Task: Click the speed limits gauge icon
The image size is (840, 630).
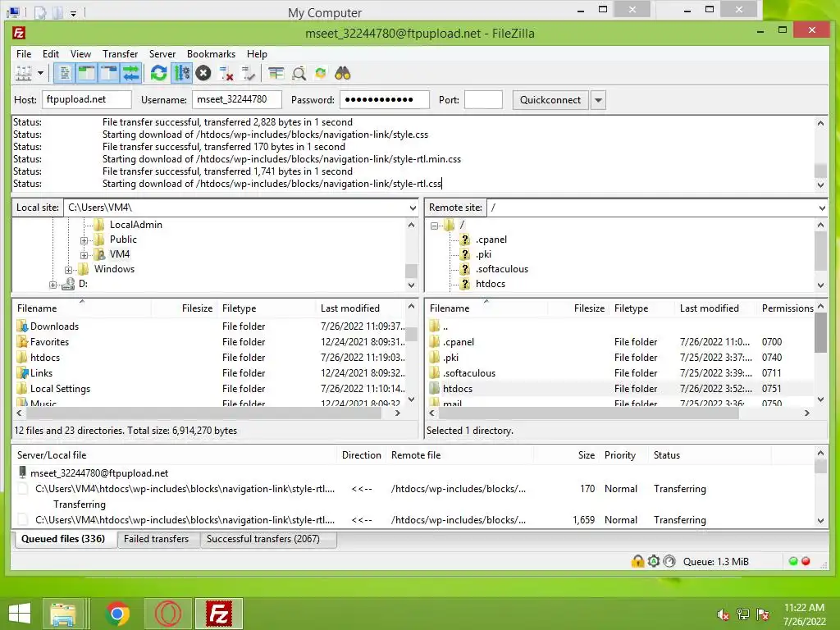Action: coord(669,561)
